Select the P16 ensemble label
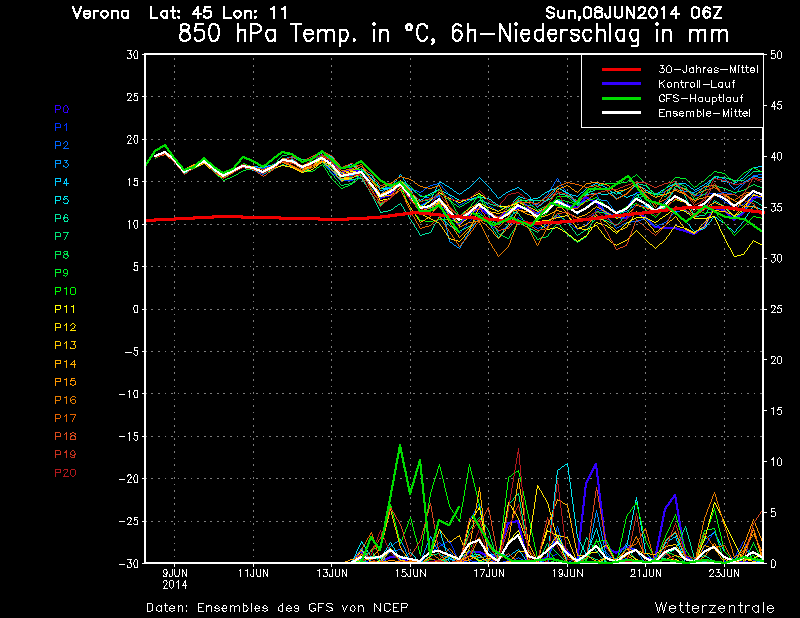Viewport: 800px width, 618px height. tap(65, 400)
